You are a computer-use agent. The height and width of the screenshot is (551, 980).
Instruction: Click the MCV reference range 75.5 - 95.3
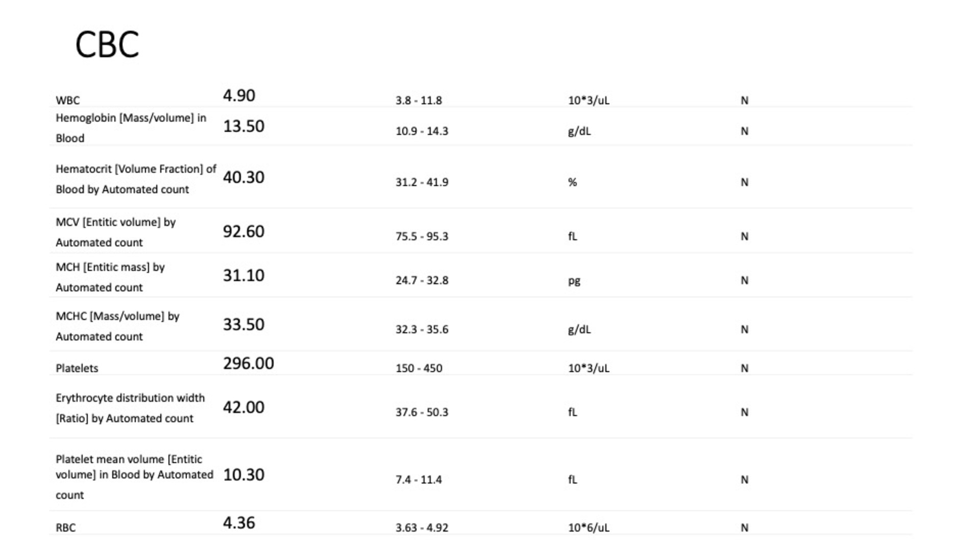coord(422,236)
